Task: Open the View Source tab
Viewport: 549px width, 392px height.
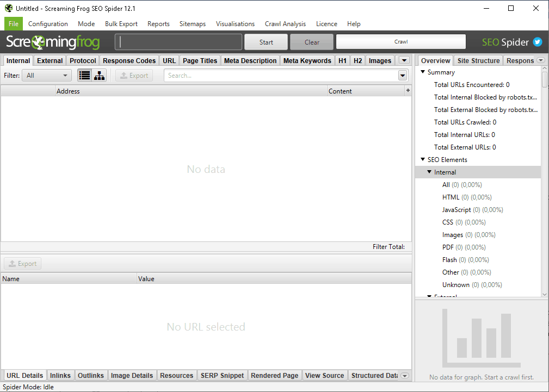Action: point(325,376)
